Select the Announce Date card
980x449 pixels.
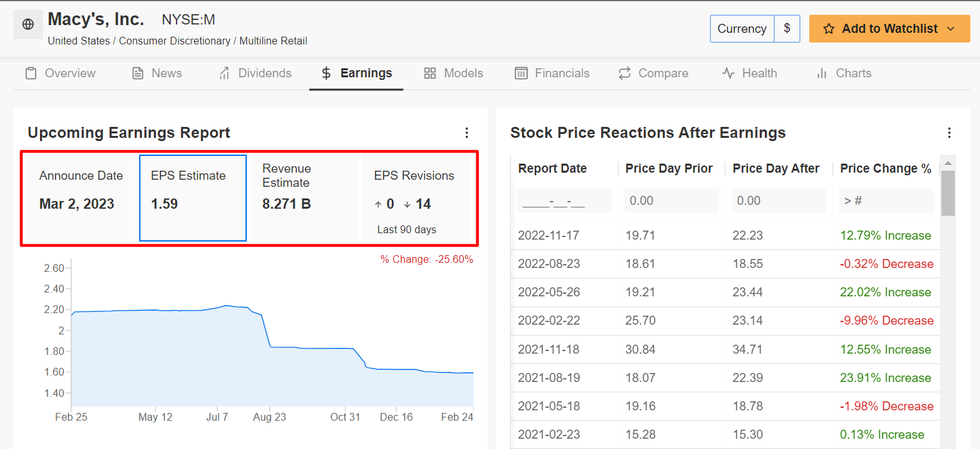click(82, 198)
